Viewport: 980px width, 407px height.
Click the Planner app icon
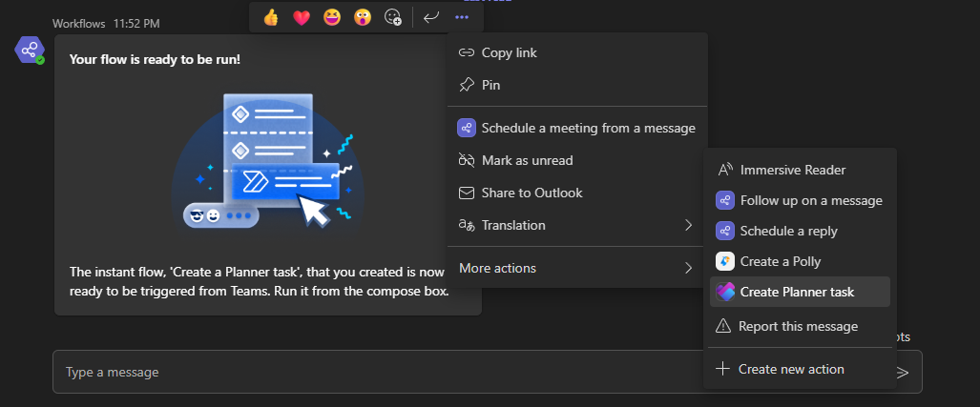point(725,292)
